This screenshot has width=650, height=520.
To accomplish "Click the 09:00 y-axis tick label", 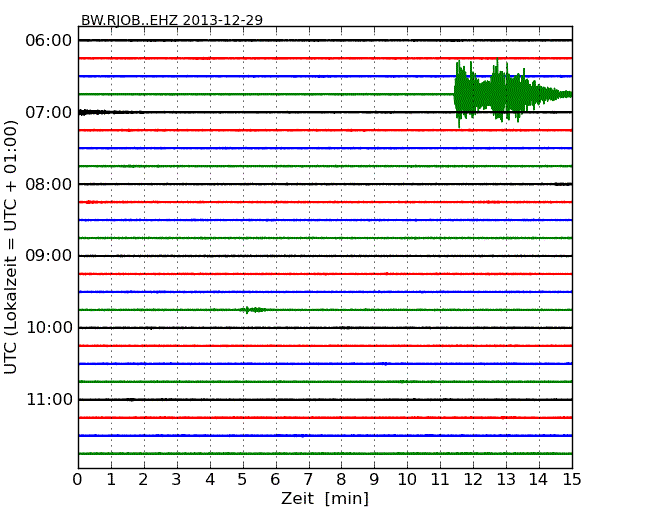I will (x=49, y=256).
